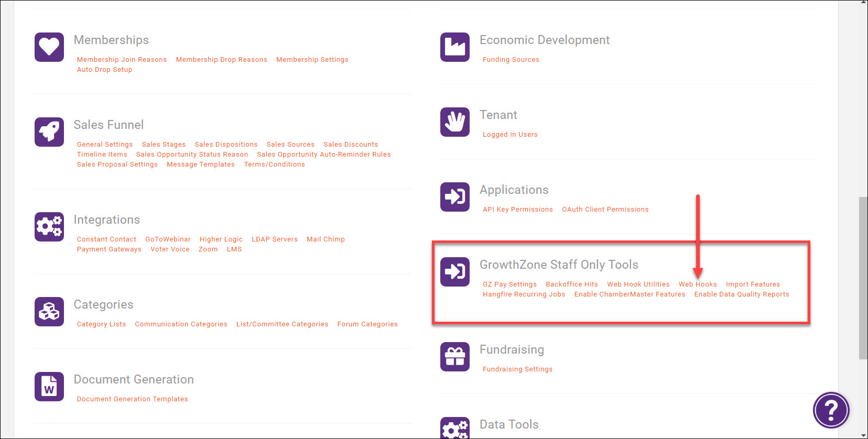The image size is (868, 439).
Task: Open Payment Gateways integration
Action: pyautogui.click(x=109, y=249)
